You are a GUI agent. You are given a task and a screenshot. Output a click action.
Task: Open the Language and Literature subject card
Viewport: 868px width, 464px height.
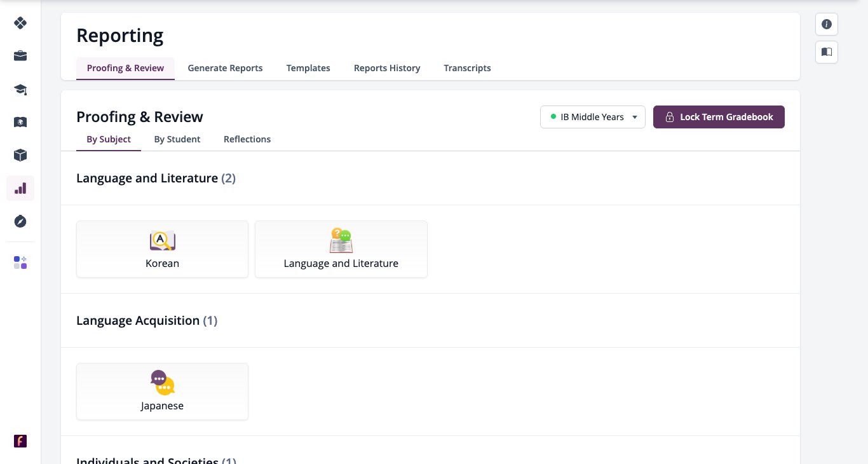(341, 249)
